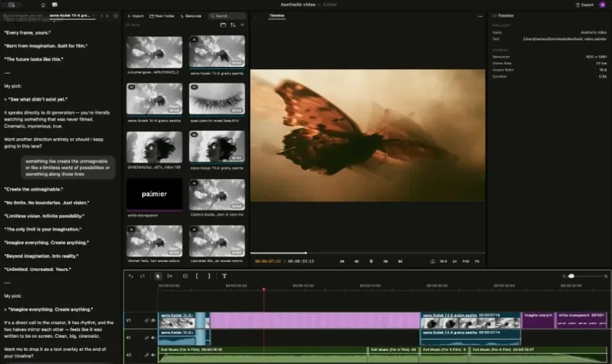Select the palmier logo thumbnail
The width and height of the screenshot is (612, 364).
[x=154, y=194]
